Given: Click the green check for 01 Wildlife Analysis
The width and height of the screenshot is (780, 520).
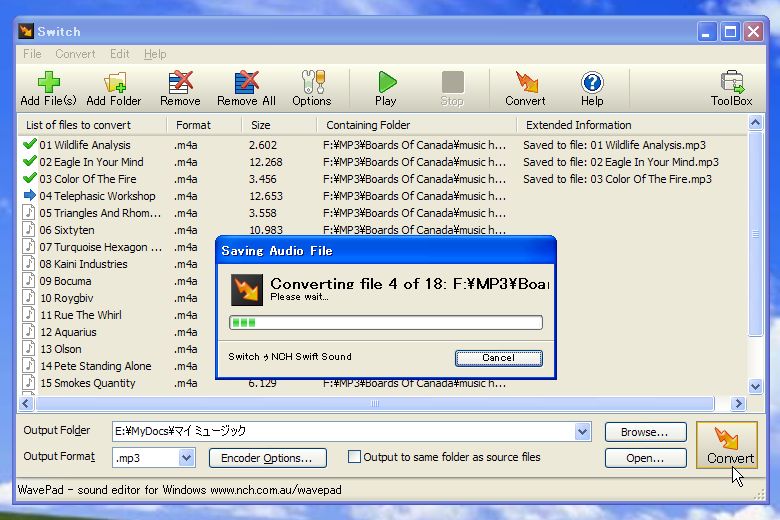Looking at the screenshot, I should [29, 144].
